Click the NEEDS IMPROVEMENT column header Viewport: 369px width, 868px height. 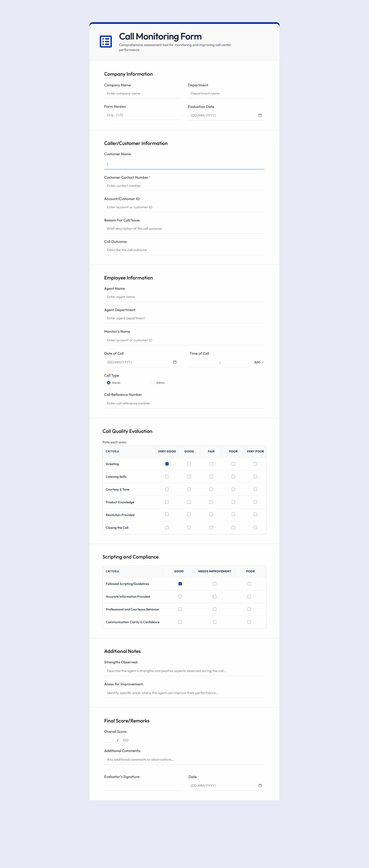pyautogui.click(x=214, y=571)
